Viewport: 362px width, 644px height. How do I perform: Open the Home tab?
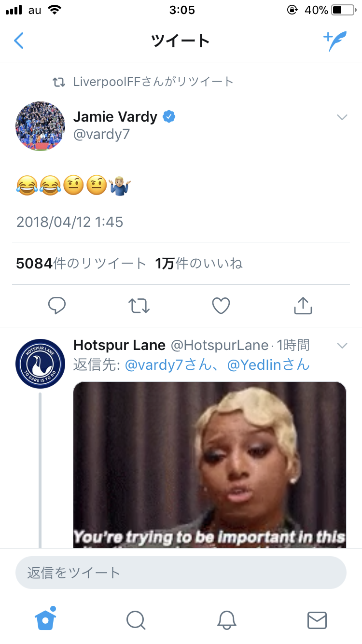[45, 619]
